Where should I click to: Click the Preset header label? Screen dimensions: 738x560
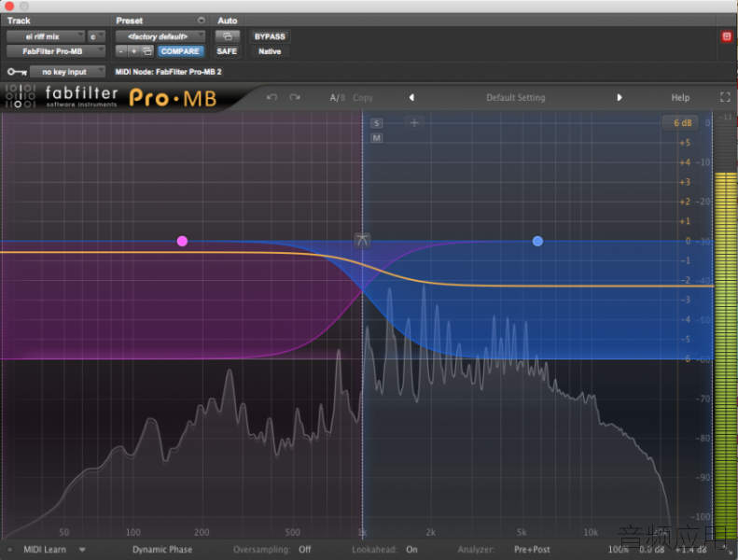[130, 21]
